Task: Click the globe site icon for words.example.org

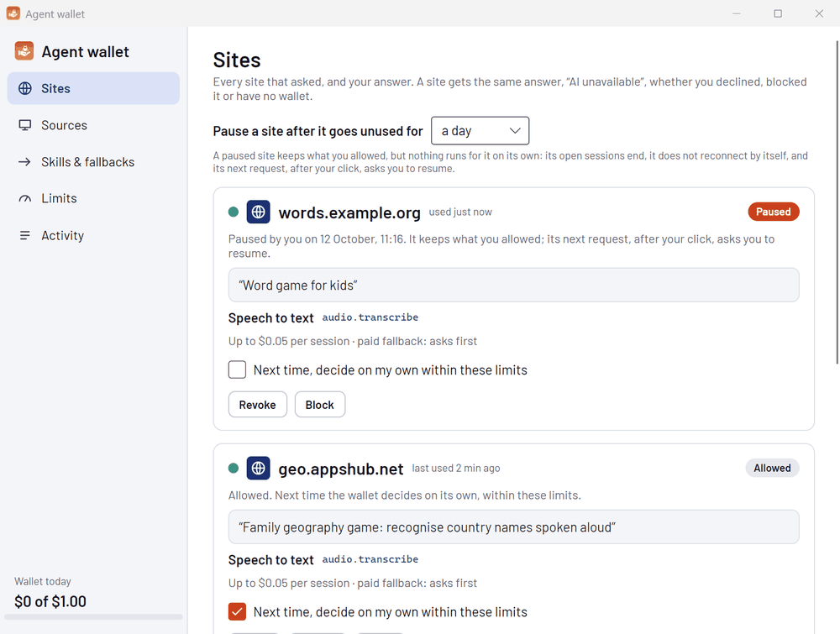Action: coord(258,212)
